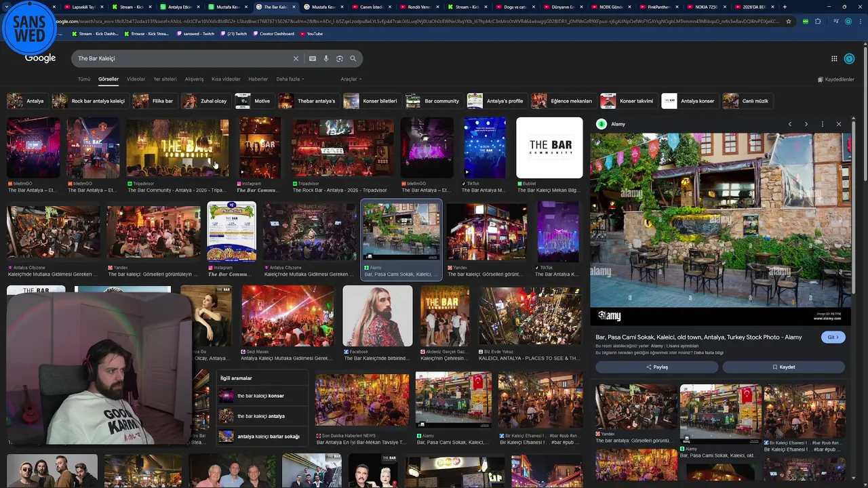
Task: Switch to the Alışveriş tab
Action: click(194, 79)
